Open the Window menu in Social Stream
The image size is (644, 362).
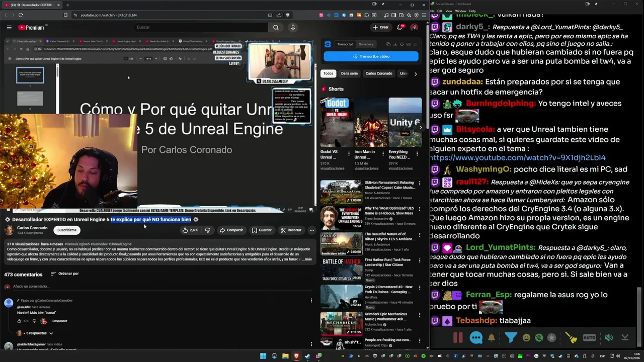(460, 11)
